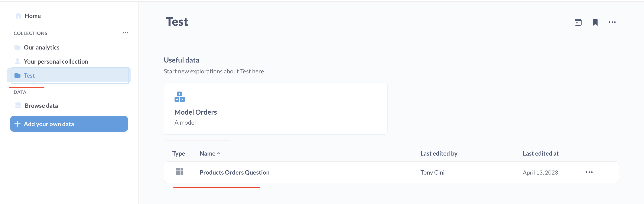This screenshot has height=204, width=644.
Task: Select the Home sidebar entry
Action: (33, 16)
